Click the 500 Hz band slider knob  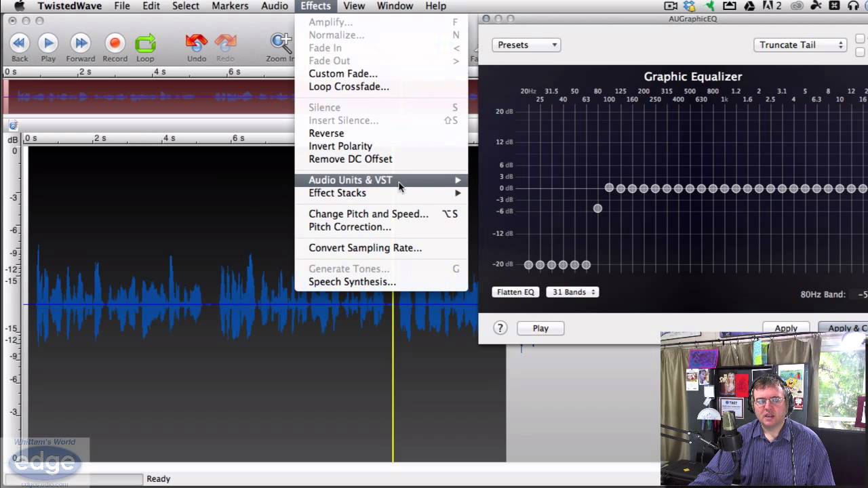point(690,188)
